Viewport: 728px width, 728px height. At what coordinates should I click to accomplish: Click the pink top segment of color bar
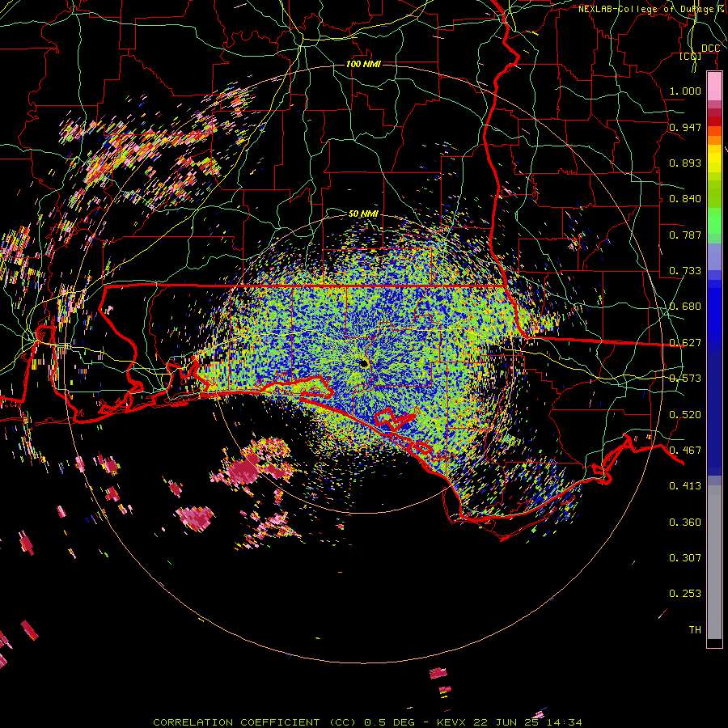coord(714,87)
